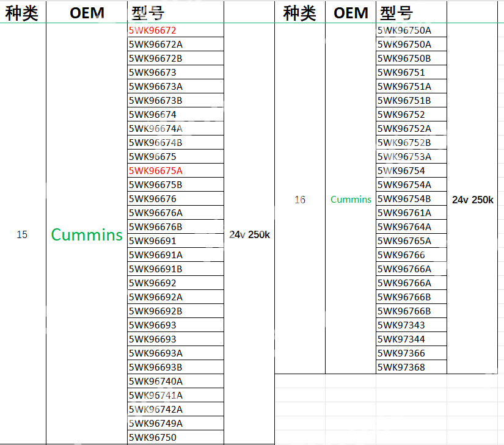Click the 5WK96751B model cell
This screenshot has height=445, width=504.
point(411,100)
